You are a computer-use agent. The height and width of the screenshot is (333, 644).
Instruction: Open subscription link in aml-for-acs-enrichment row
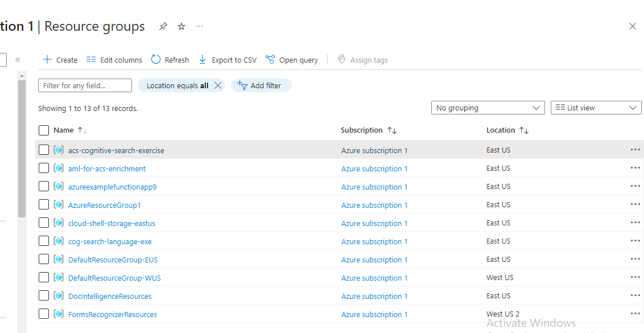374,168
